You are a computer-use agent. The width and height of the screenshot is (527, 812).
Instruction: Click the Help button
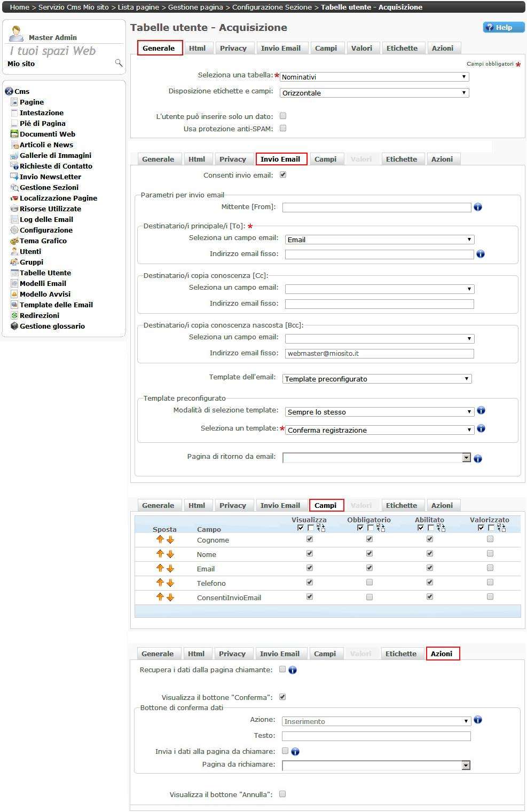[x=504, y=27]
